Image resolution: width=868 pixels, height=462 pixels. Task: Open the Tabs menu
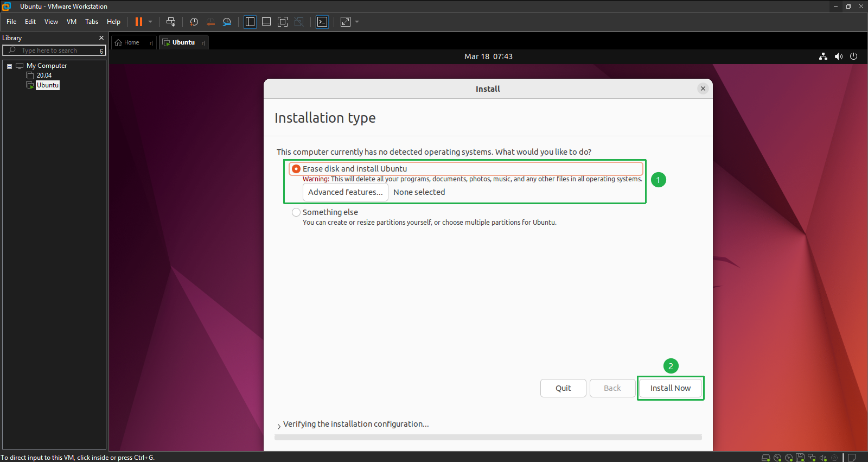92,22
